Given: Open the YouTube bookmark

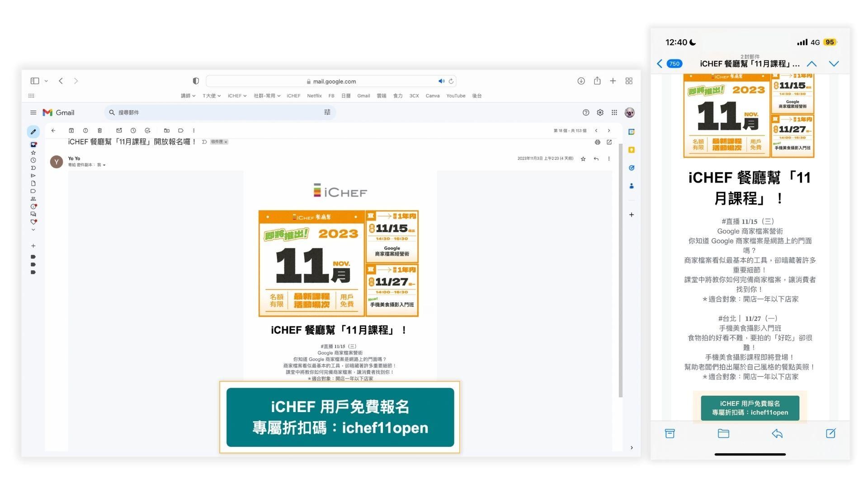Looking at the screenshot, I should [x=455, y=96].
